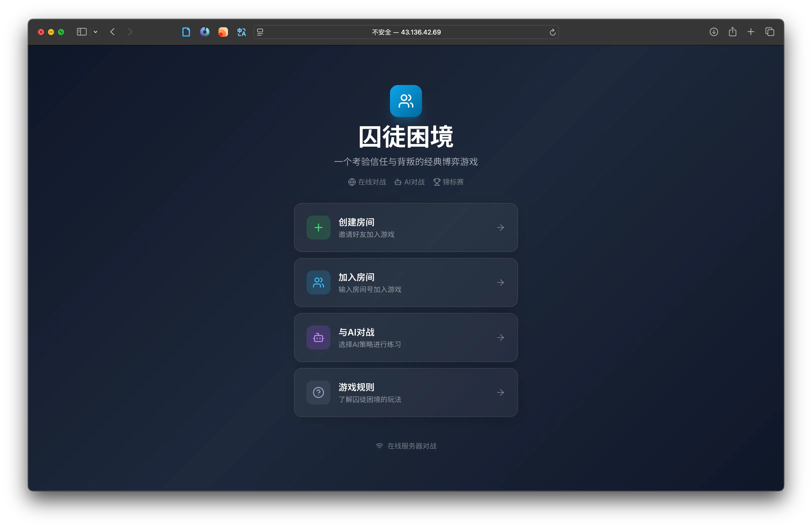Click the arrow on the 游戏规则 card
Viewport: 812px width, 528px height.
point(500,392)
